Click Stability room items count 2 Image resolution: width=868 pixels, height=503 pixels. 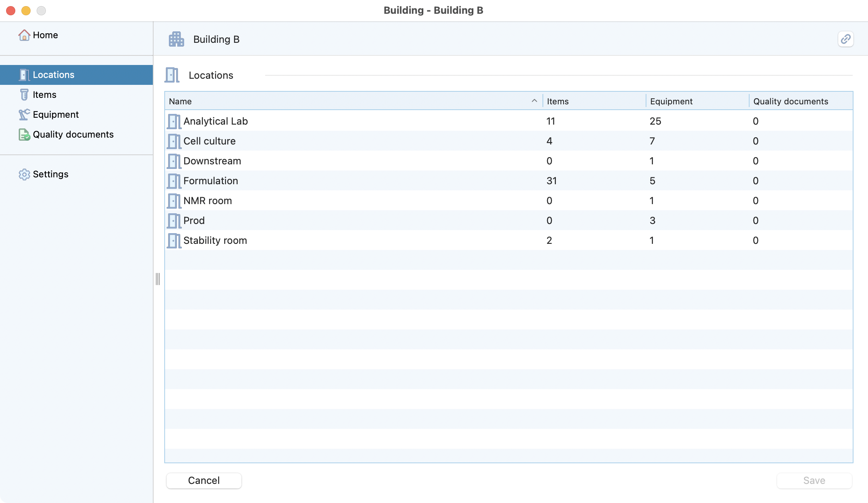pos(549,240)
